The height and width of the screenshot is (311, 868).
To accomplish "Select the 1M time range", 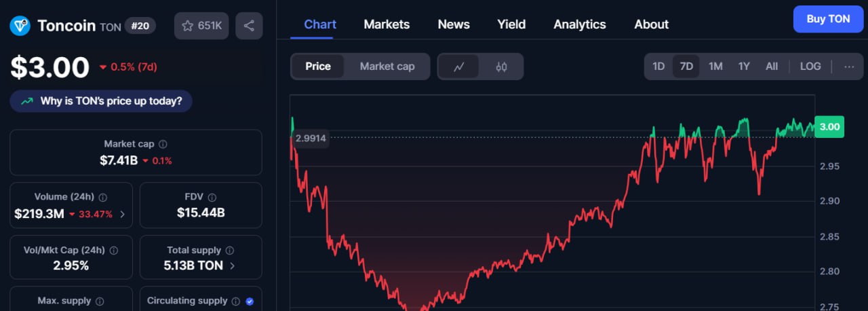I will click(715, 67).
